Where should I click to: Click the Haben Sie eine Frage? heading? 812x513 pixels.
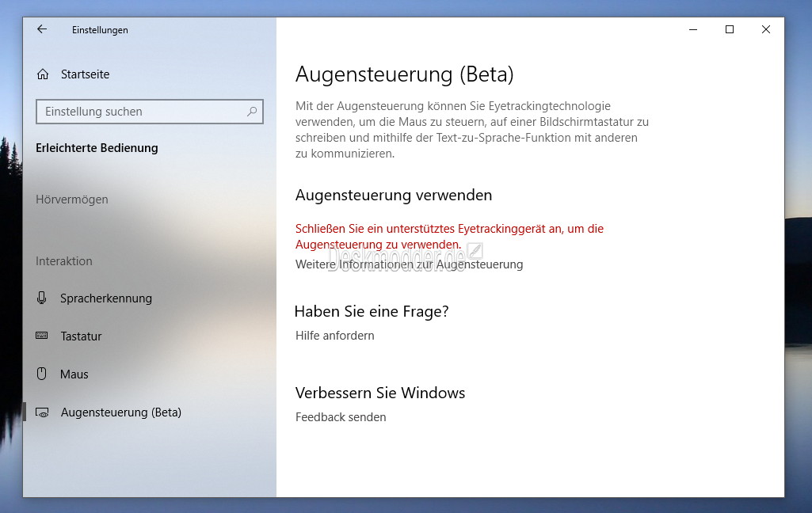[x=372, y=312]
